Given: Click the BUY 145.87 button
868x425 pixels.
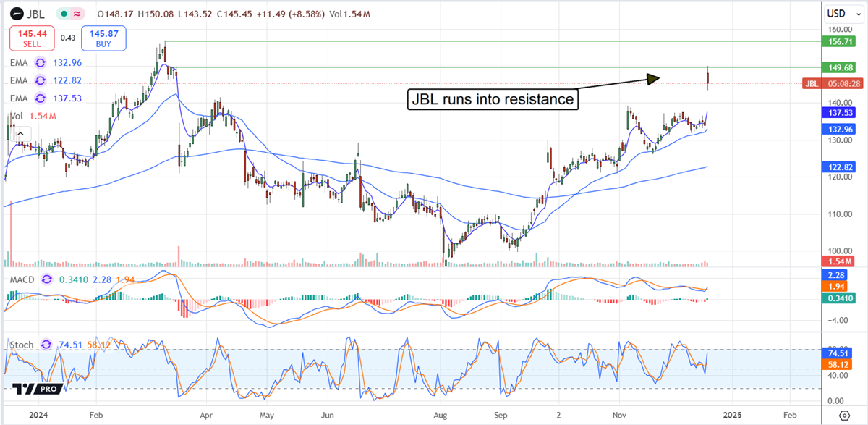Looking at the screenshot, I should (x=104, y=38).
